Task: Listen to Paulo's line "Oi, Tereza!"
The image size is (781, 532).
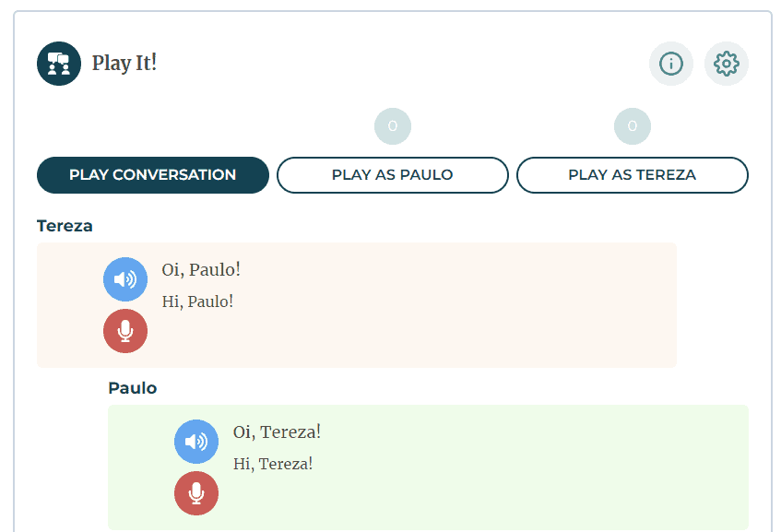Action: pos(196,442)
